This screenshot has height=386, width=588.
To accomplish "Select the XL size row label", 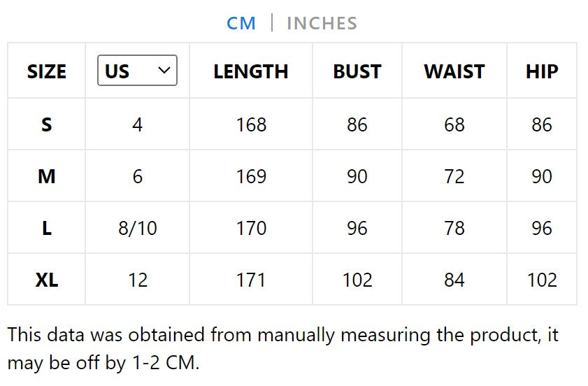I will pos(46,280).
